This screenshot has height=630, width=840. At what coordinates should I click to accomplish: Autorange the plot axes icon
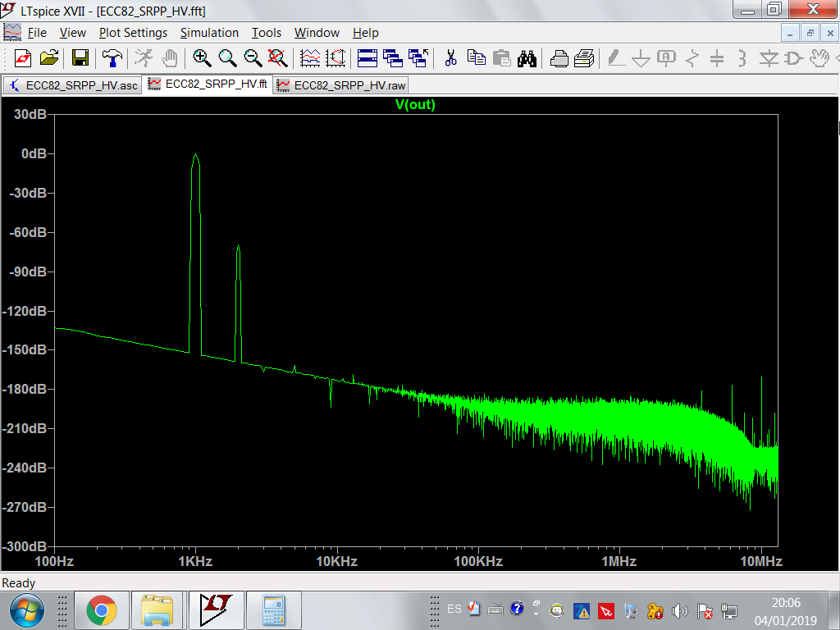336,58
